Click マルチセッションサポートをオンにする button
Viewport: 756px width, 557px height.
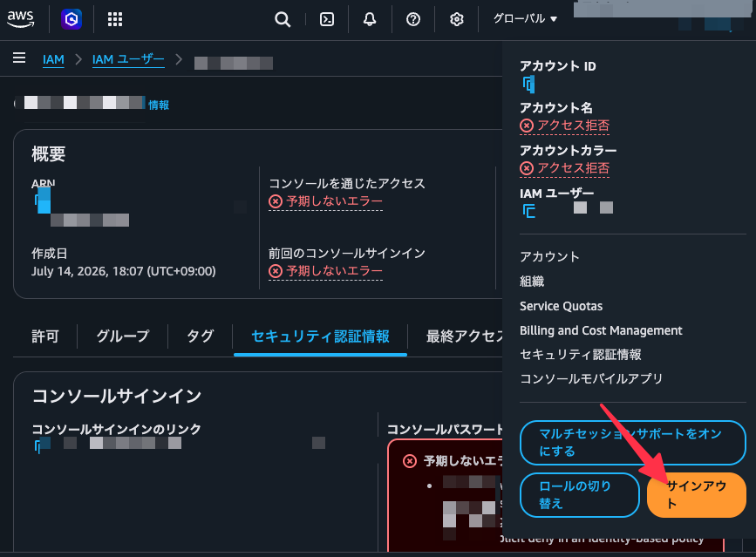pos(632,442)
